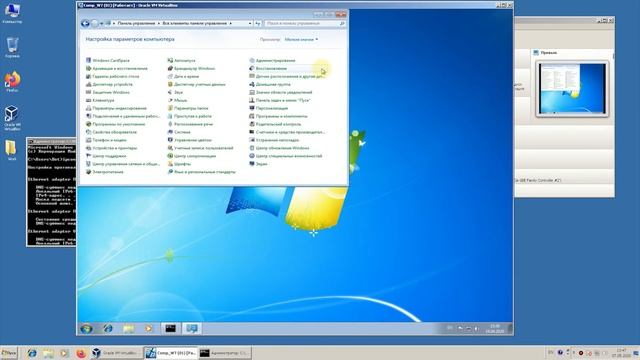Open Windows CardSpace in Control Panel
The width and height of the screenshot is (640, 360).
pos(108,60)
